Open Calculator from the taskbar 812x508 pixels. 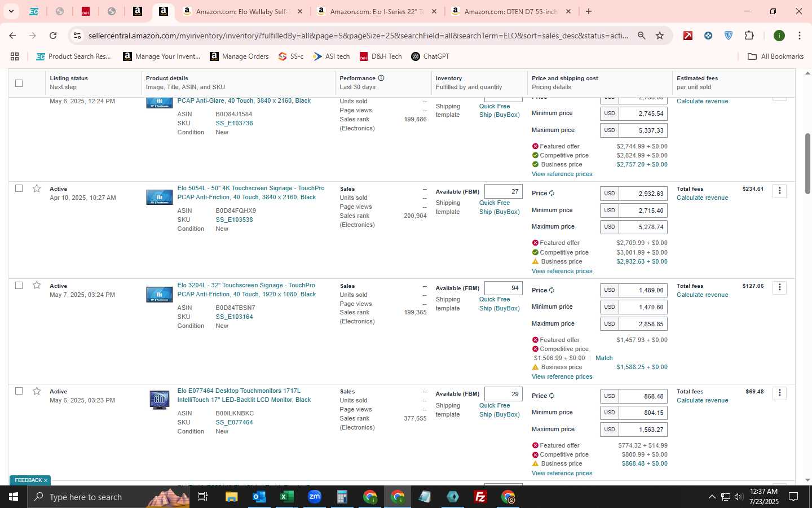point(342,497)
